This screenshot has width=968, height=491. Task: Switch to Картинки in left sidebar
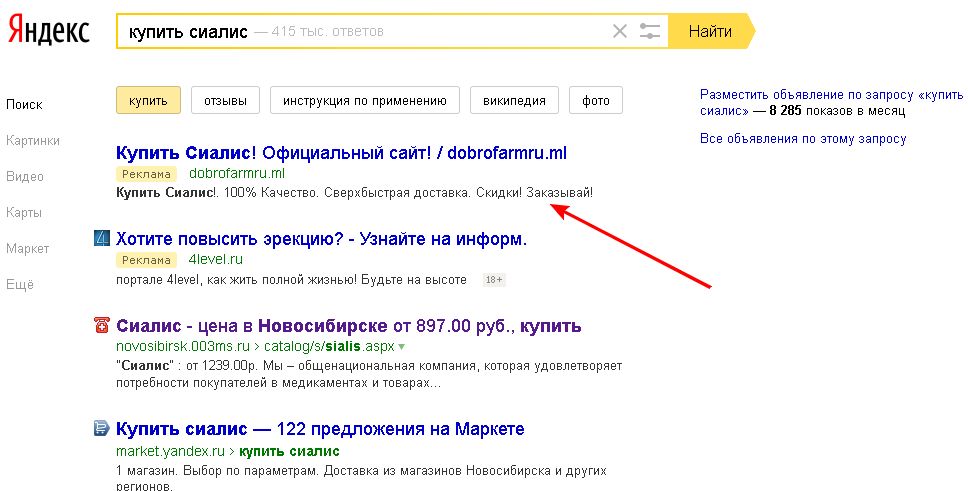(x=33, y=141)
